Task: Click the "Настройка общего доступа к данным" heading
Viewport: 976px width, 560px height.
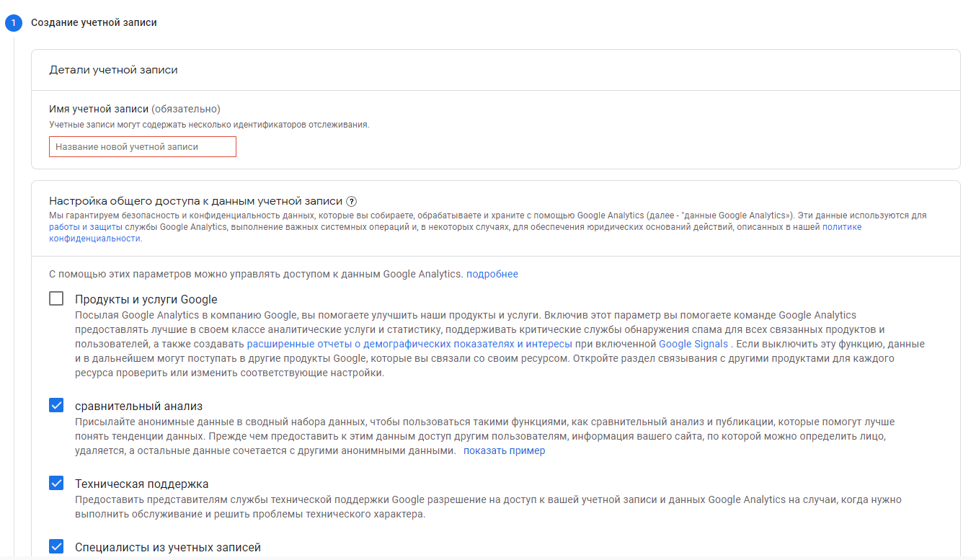Action: pyautogui.click(x=196, y=202)
